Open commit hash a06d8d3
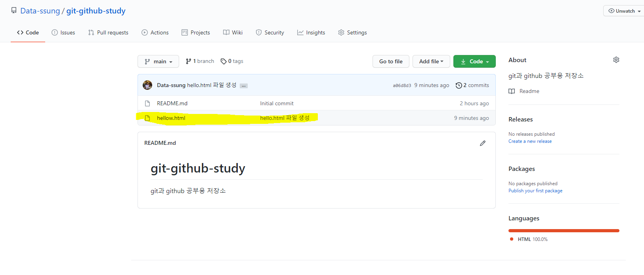 [402, 85]
